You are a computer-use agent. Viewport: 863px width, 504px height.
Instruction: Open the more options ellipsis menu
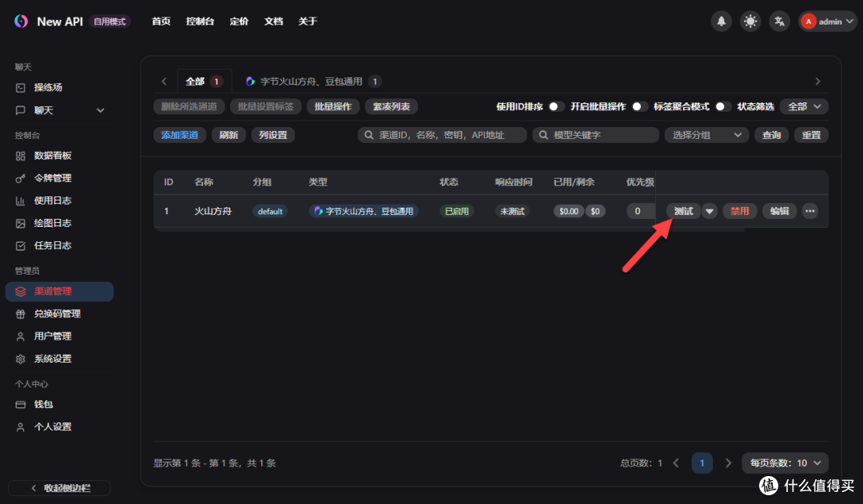coord(809,212)
